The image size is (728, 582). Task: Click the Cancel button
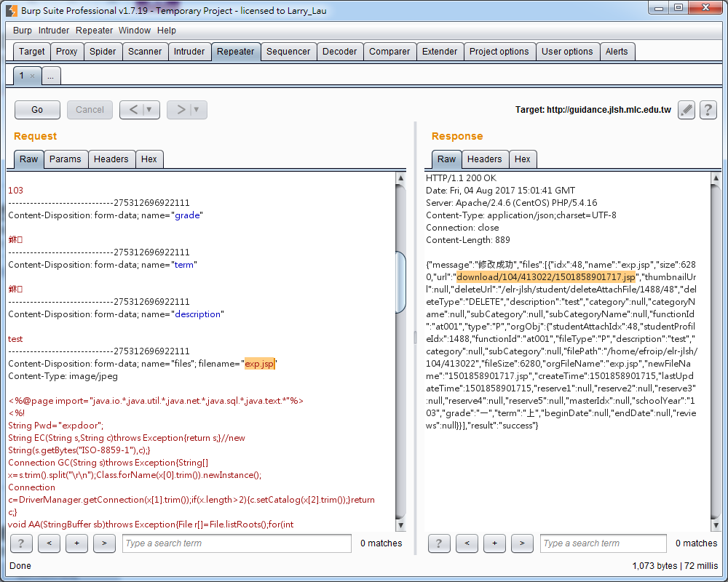pyautogui.click(x=90, y=110)
